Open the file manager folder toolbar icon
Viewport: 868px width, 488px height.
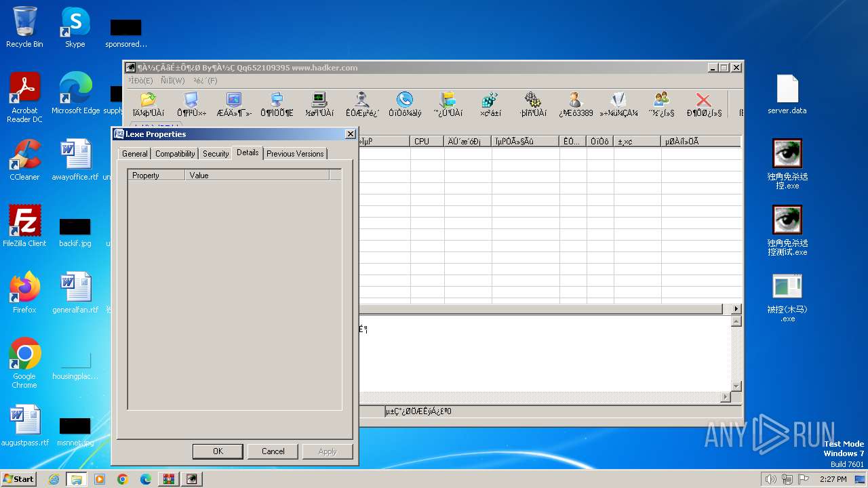148,105
